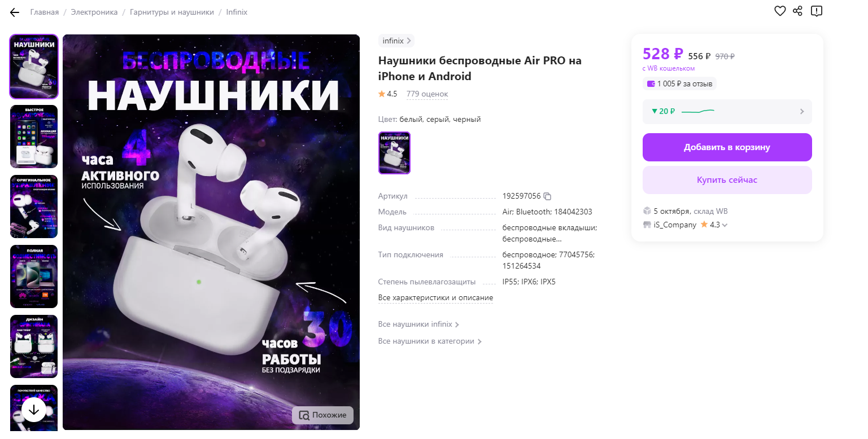Click the Похожие similar items search button

click(322, 415)
